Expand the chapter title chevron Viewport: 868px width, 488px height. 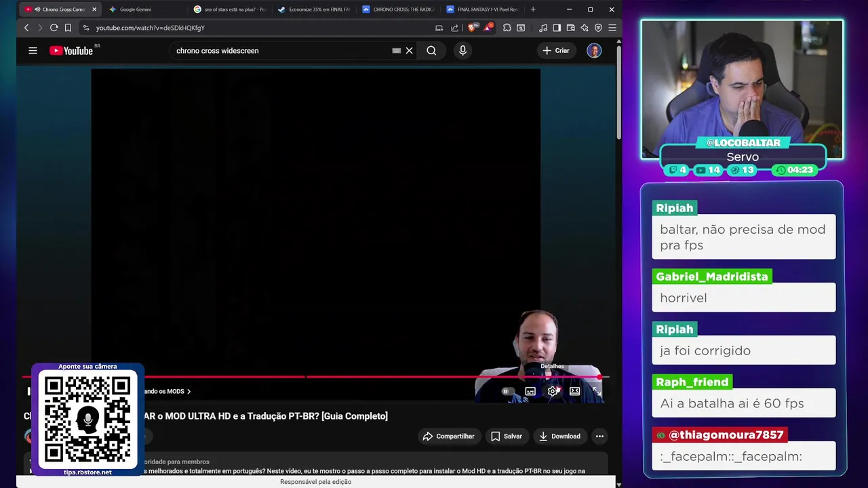tap(189, 392)
